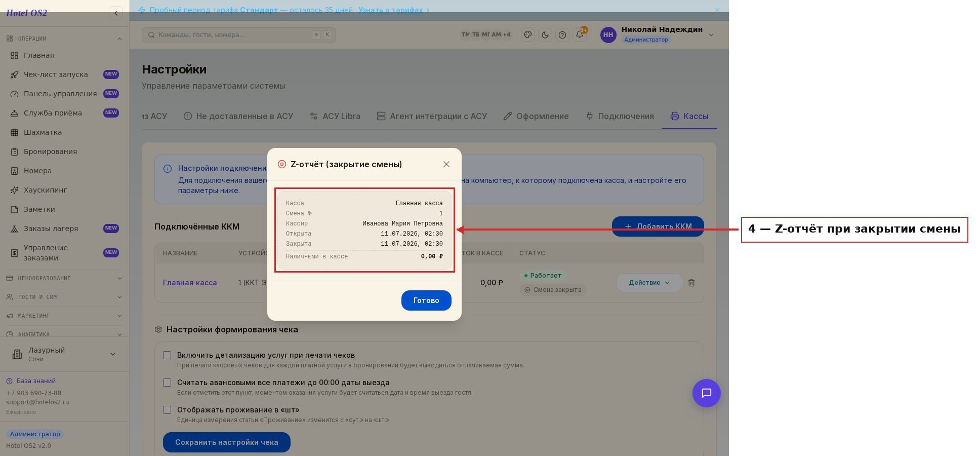Expand the ЦЕНООБРАЗОВАНИЕ section
The width and height of the screenshot is (980, 456).
64,278
